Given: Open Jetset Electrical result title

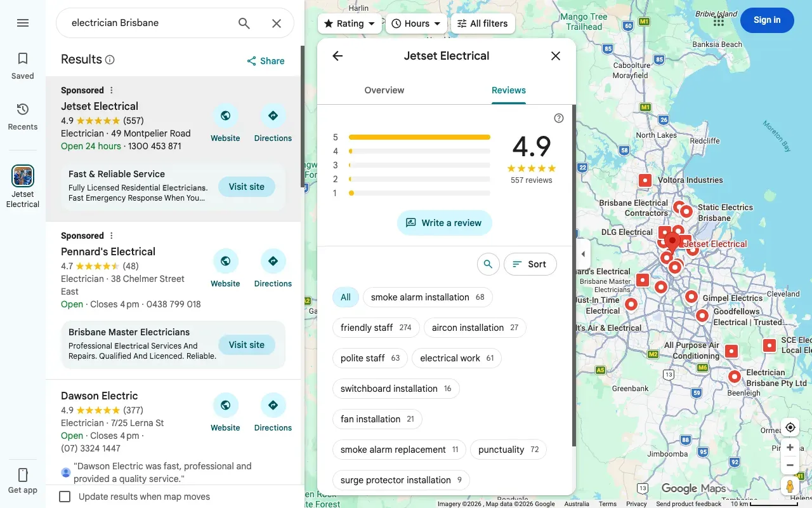Looking at the screenshot, I should 100,106.
